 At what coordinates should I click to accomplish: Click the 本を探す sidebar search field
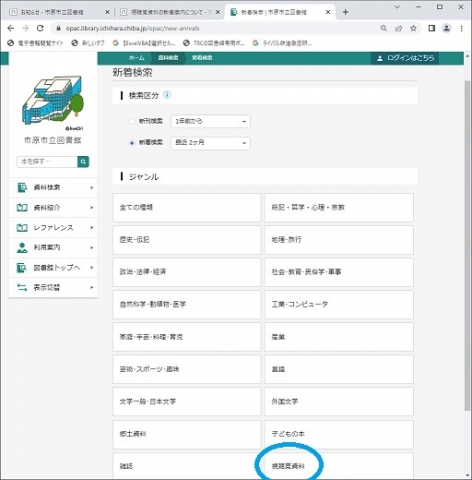click(x=47, y=162)
